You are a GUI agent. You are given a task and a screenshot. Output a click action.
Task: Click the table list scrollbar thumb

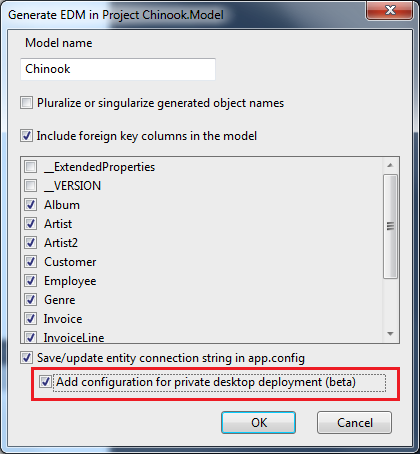(390, 226)
